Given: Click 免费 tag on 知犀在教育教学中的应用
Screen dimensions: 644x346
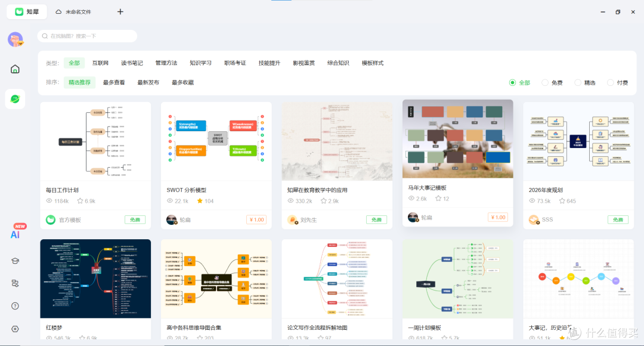Looking at the screenshot, I should (x=377, y=220).
